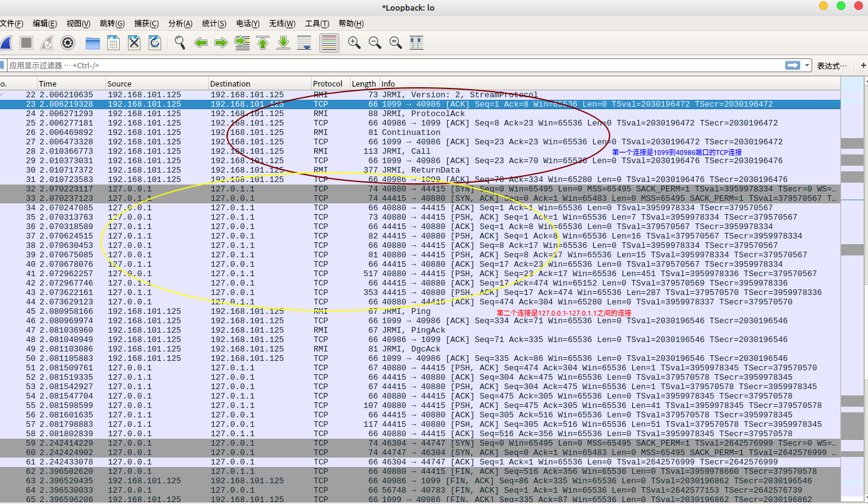
Task: Open the display filter history dropdown
Action: 807,65
